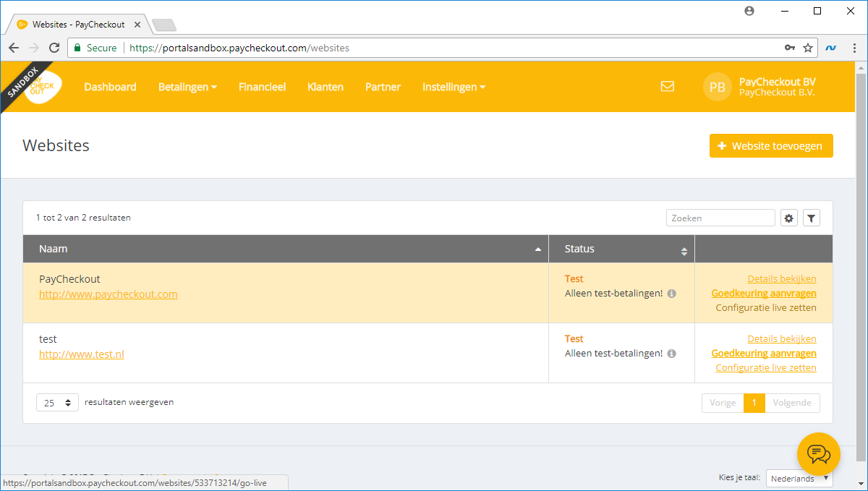Click Test status of PayCheckout row
The image size is (868, 491).
pos(574,279)
